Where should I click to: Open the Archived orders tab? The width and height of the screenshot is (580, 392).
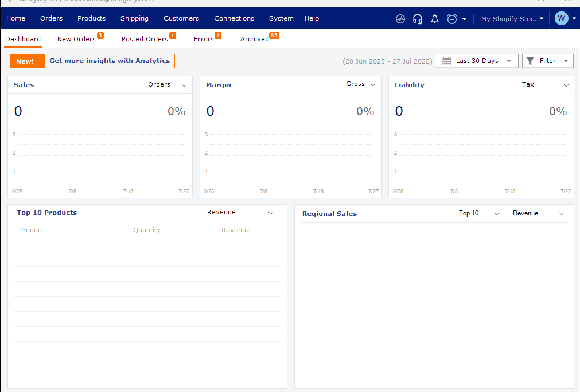[255, 39]
